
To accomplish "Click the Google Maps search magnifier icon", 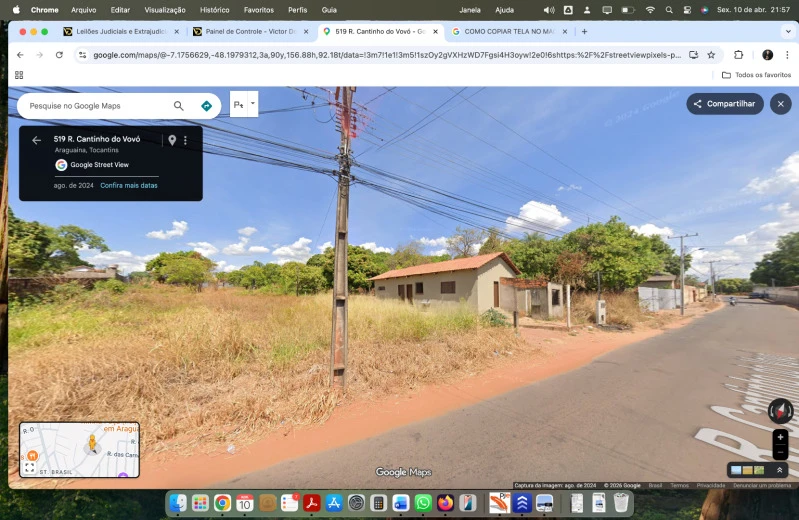I will point(178,106).
